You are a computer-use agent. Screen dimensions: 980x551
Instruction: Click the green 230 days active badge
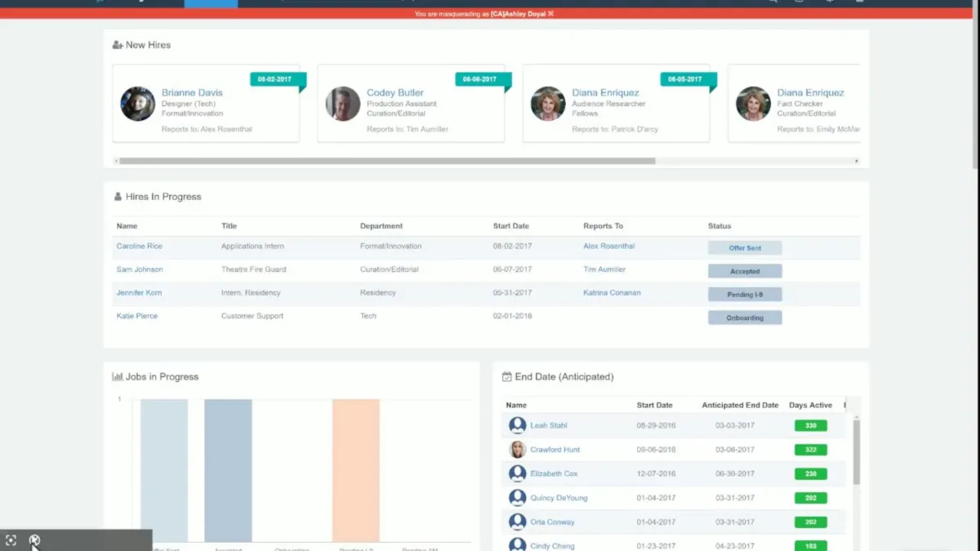tap(811, 473)
